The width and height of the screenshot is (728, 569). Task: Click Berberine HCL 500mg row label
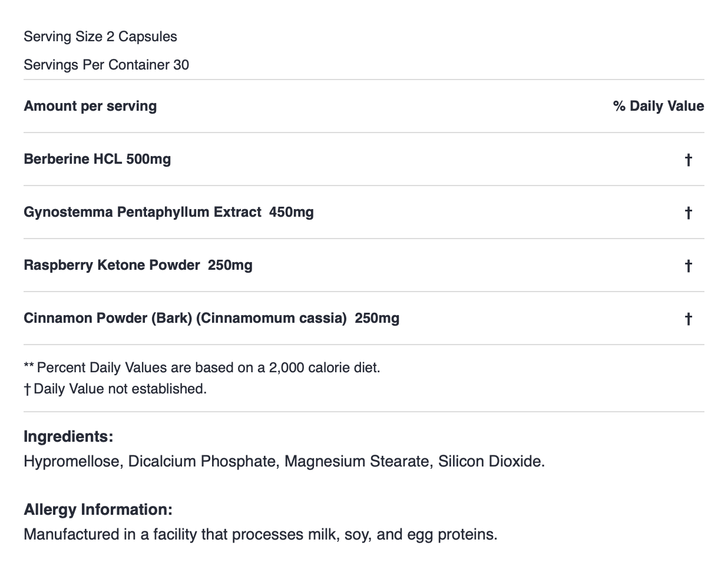[x=97, y=159]
